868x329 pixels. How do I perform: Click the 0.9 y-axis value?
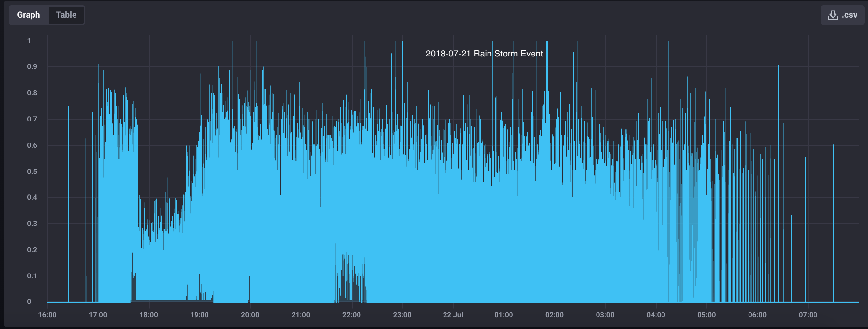pos(32,67)
